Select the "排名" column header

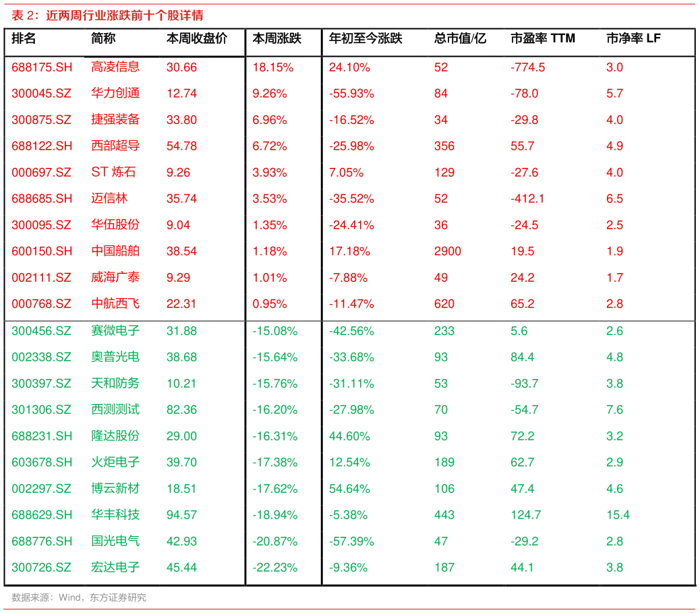point(24,38)
